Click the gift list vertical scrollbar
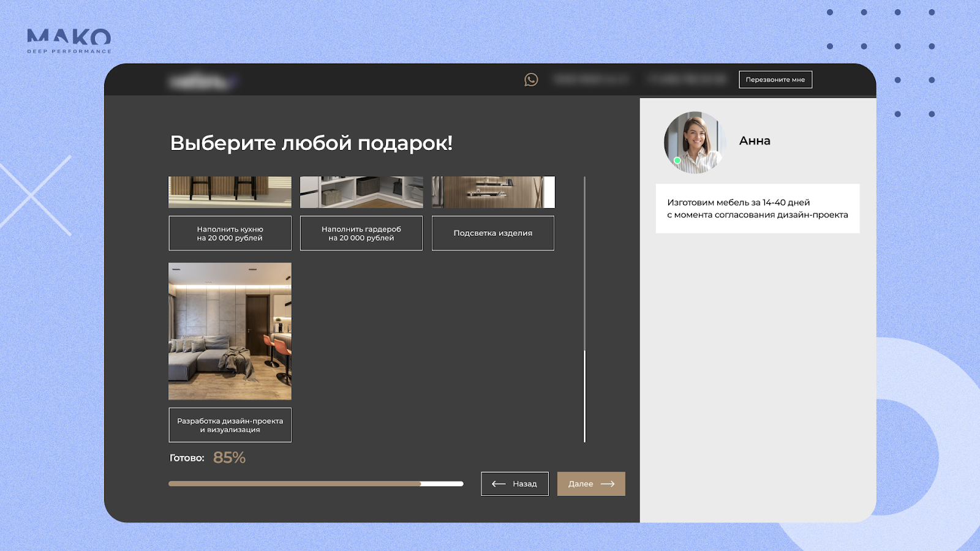 pyautogui.click(x=585, y=309)
